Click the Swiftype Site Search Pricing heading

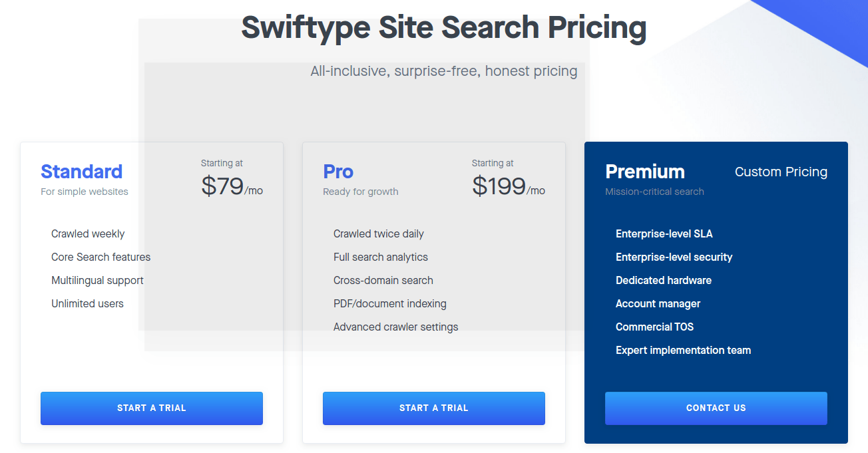click(443, 27)
